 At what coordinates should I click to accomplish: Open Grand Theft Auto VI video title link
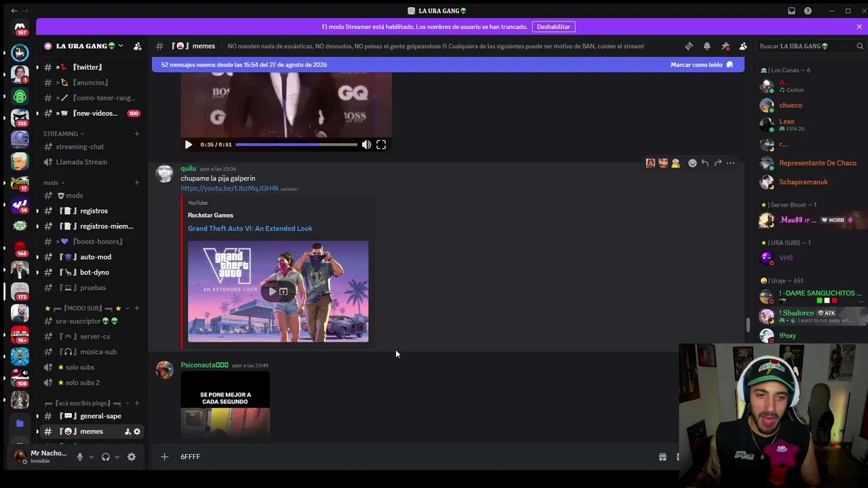pyautogui.click(x=250, y=228)
